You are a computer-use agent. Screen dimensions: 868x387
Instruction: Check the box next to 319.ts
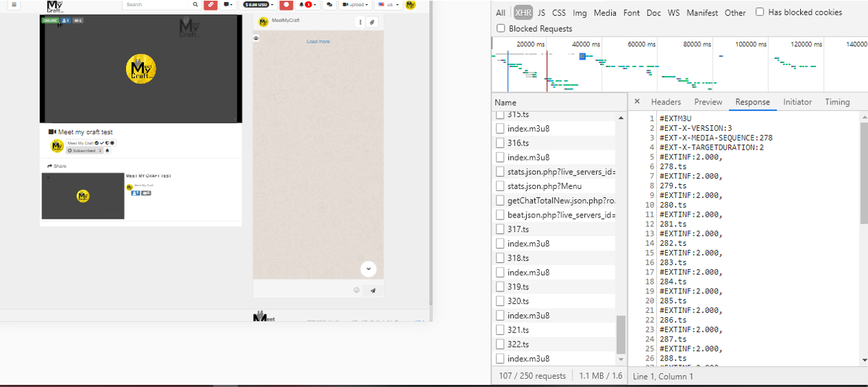point(500,287)
